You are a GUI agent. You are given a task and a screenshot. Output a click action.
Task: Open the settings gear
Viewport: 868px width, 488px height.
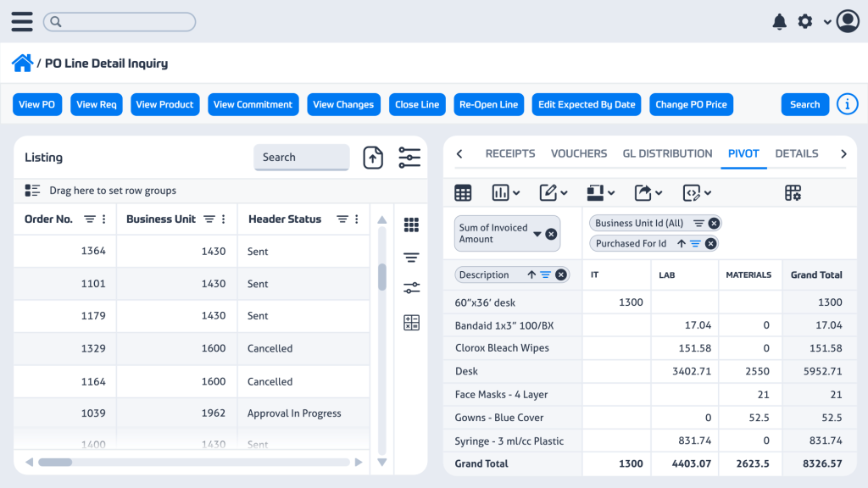[x=805, y=21]
